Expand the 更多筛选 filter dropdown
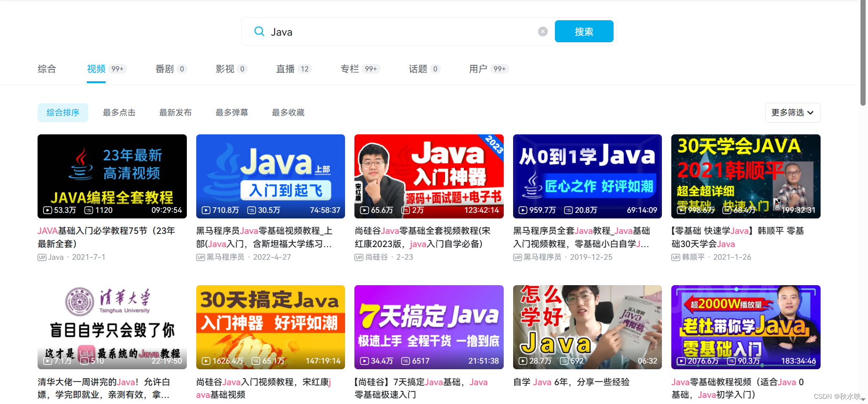The width and height of the screenshot is (868, 404). click(x=793, y=113)
